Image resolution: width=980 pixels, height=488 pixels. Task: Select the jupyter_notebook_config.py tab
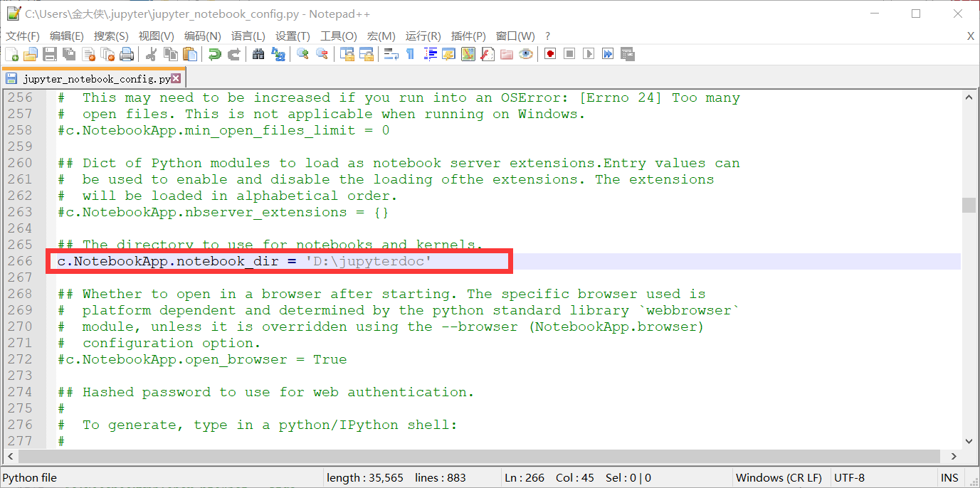click(x=89, y=78)
